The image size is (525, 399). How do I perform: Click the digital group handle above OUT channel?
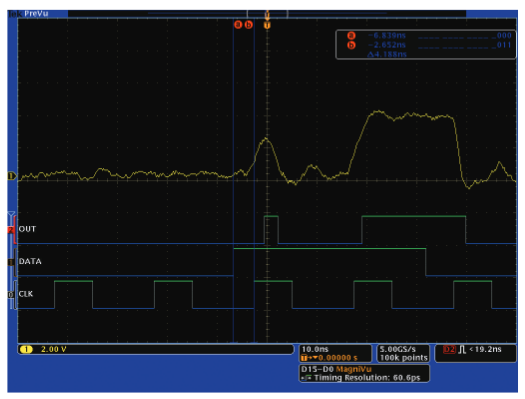tap(11, 214)
